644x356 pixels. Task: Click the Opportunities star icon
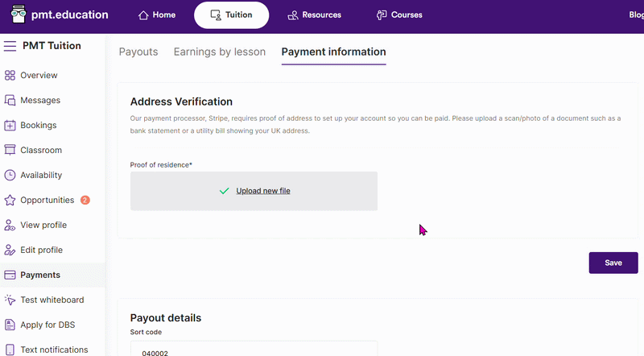pos(10,201)
